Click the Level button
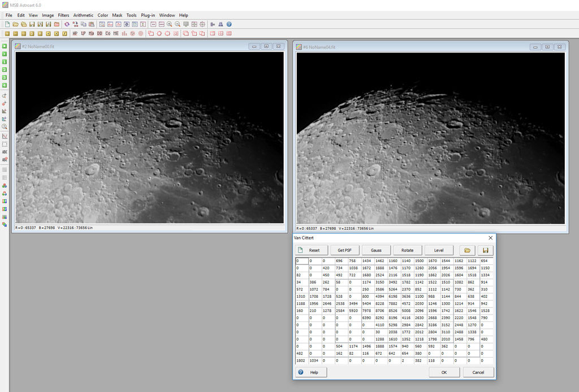 [439, 250]
